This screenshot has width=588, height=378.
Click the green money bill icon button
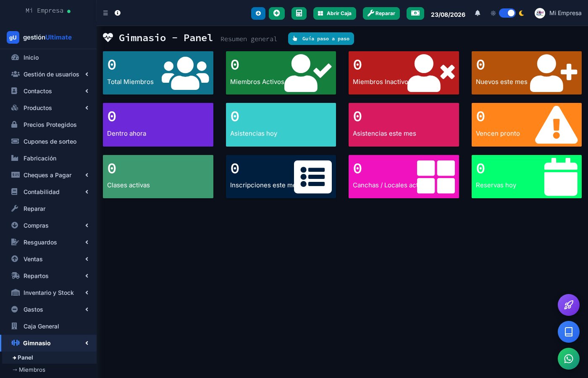[415, 13]
